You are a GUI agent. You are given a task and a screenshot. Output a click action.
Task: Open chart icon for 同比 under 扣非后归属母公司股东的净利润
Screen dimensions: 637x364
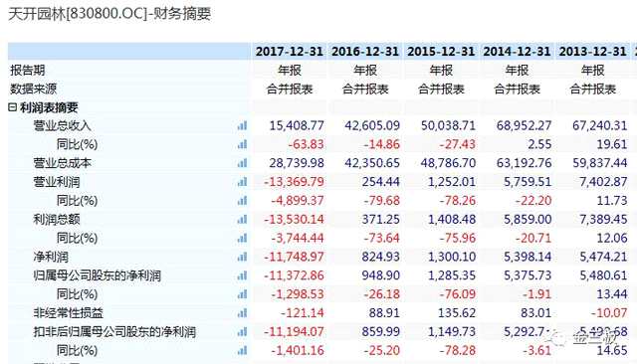(x=242, y=350)
